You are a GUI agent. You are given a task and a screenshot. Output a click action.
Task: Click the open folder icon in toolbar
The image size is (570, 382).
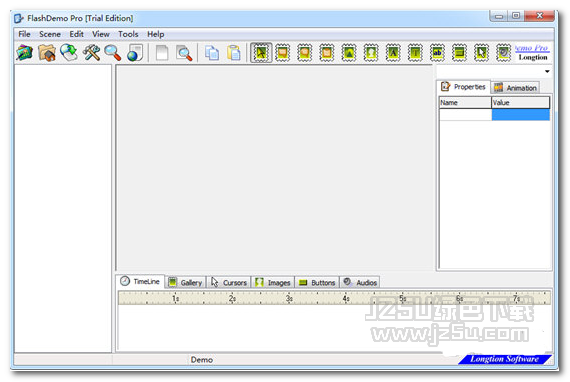(47, 53)
